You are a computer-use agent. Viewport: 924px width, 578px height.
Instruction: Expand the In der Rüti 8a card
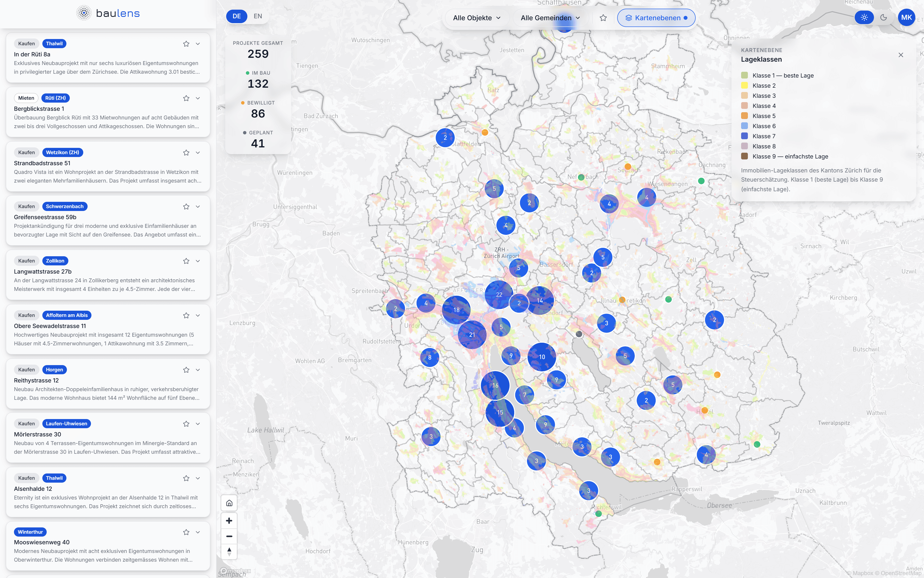tap(198, 44)
